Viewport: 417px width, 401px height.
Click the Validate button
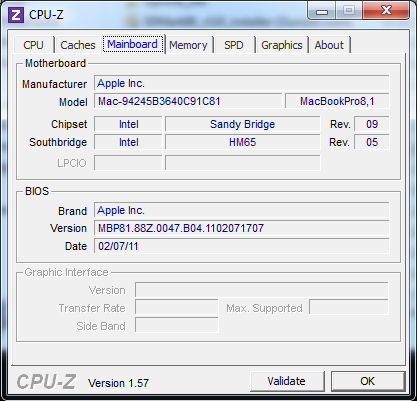click(287, 381)
